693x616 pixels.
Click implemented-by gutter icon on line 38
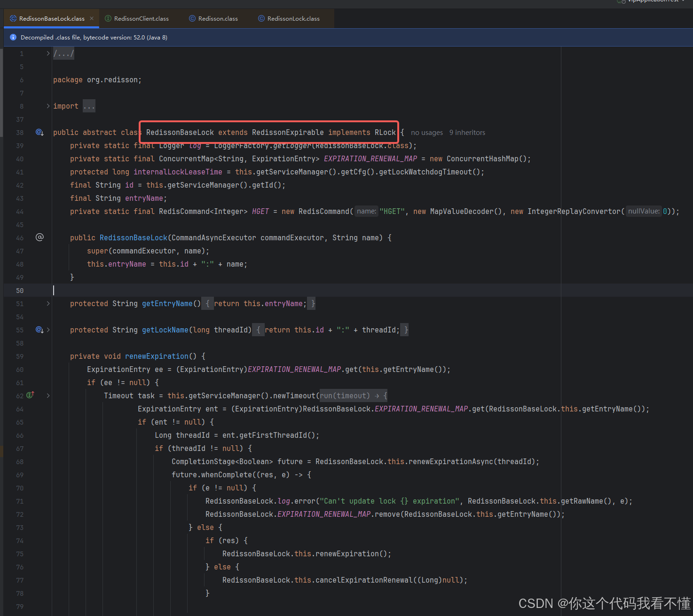(x=39, y=133)
